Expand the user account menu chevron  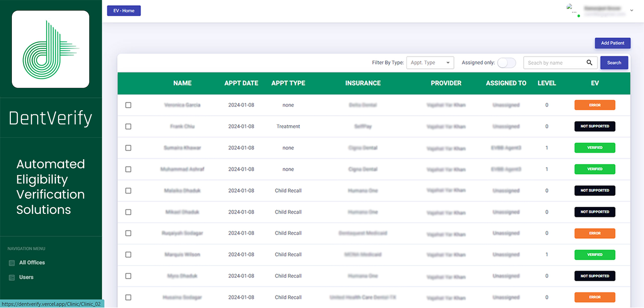(631, 10)
